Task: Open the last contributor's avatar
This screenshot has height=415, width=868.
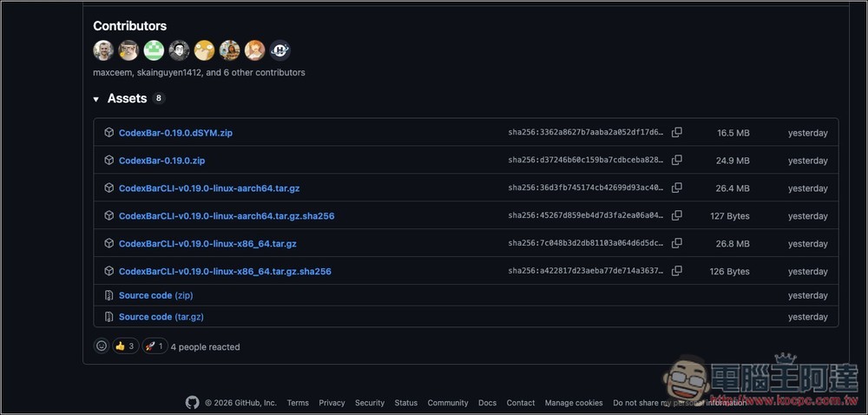Action: tap(279, 50)
